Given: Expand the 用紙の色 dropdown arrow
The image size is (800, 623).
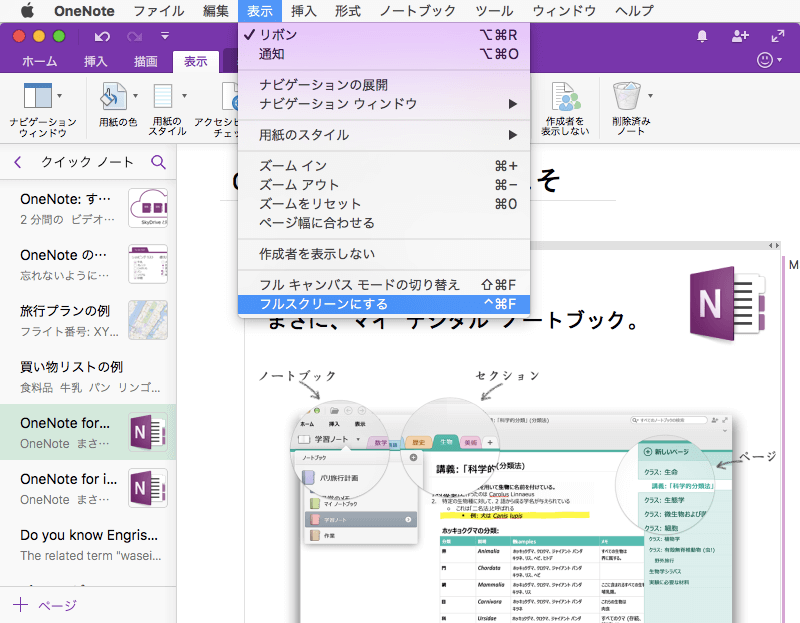Looking at the screenshot, I should 135,96.
